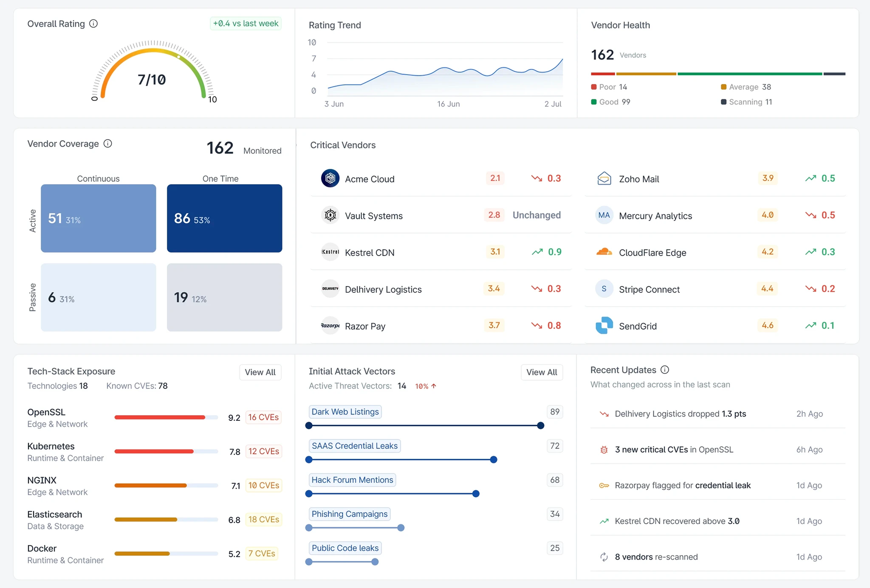Click the Acme Cloud 2.1 score badge

pos(495,178)
